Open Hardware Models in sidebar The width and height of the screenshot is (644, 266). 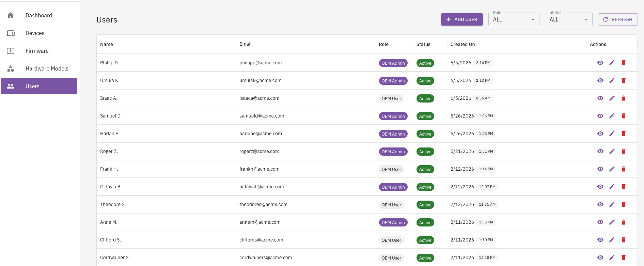pos(39,68)
